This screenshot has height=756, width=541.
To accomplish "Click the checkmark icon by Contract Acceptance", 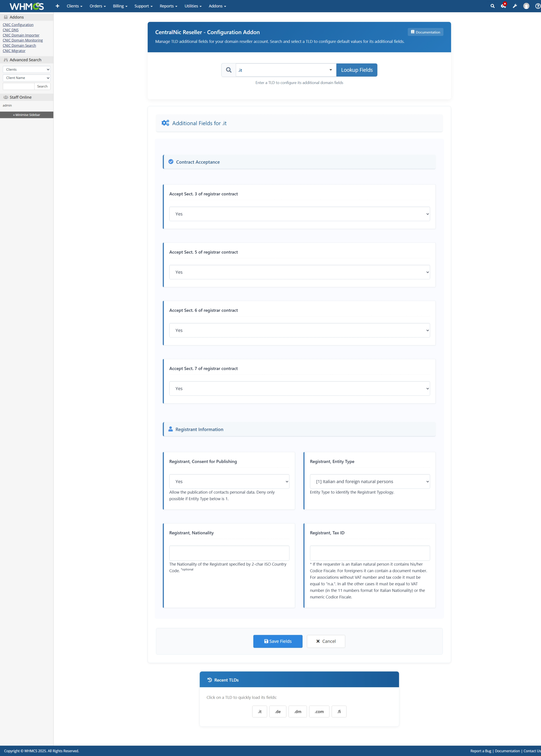I will click(171, 162).
